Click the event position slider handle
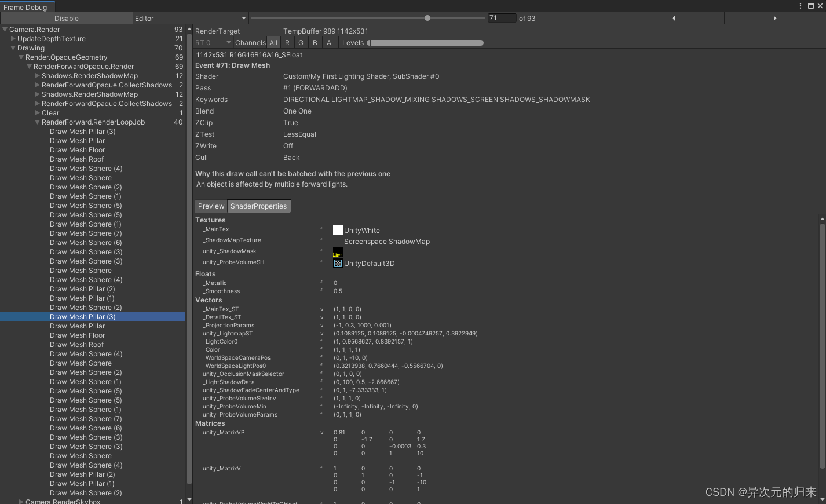The height and width of the screenshot is (504, 826). coord(427,18)
